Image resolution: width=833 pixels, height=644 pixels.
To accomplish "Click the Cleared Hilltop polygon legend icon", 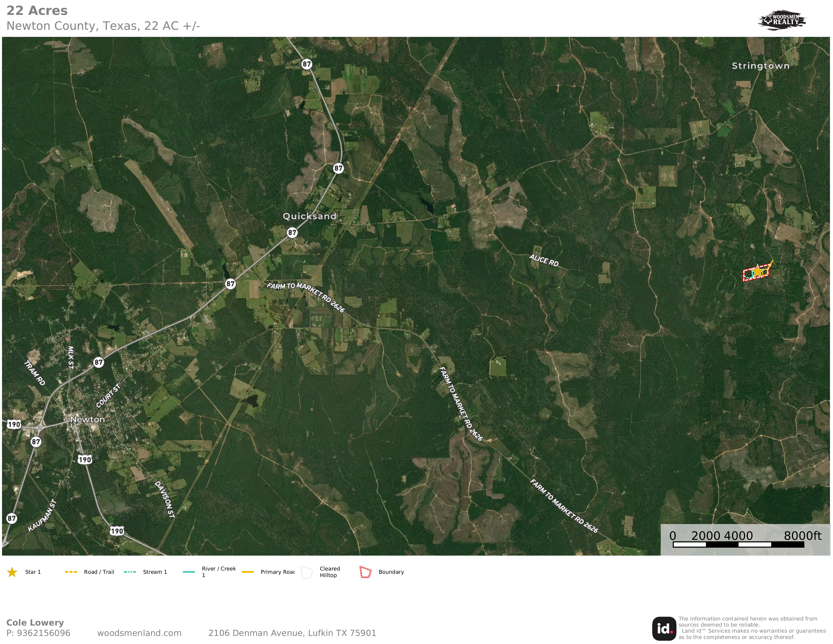I will tap(307, 572).
